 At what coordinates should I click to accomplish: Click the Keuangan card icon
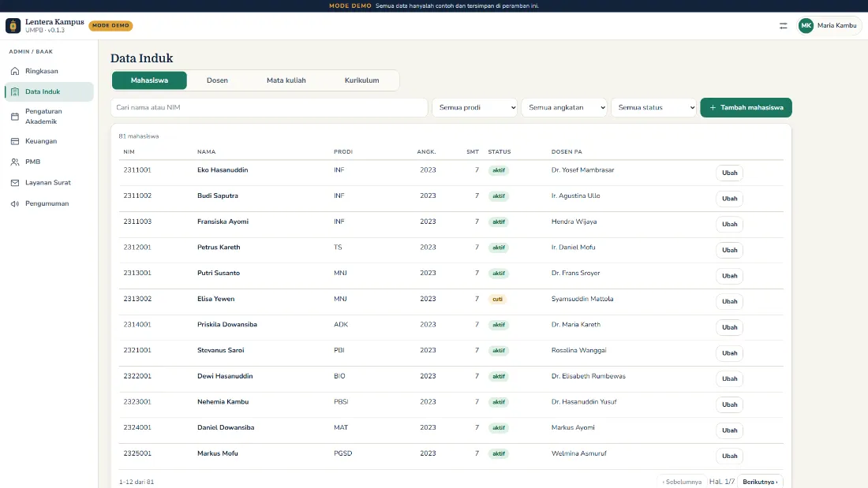tap(15, 141)
